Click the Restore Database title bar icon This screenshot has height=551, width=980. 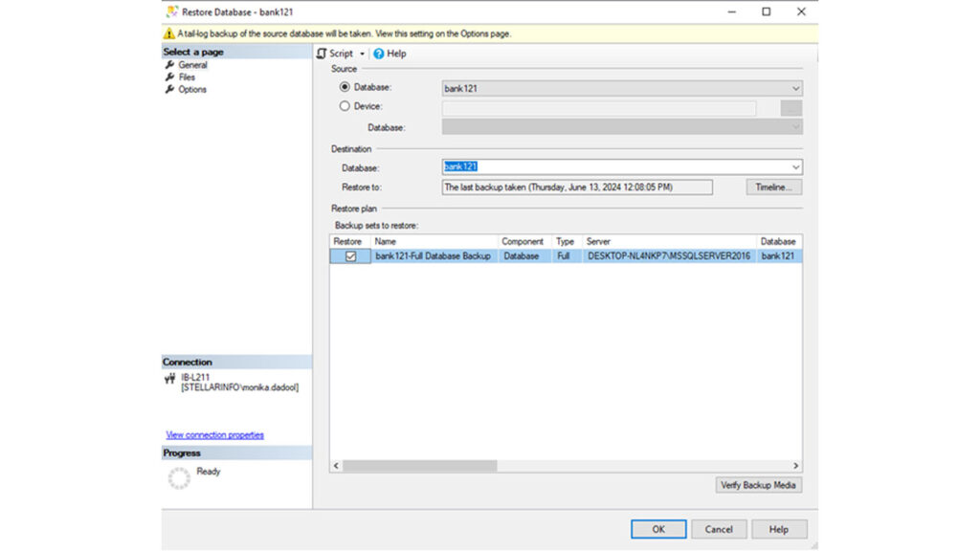172,11
